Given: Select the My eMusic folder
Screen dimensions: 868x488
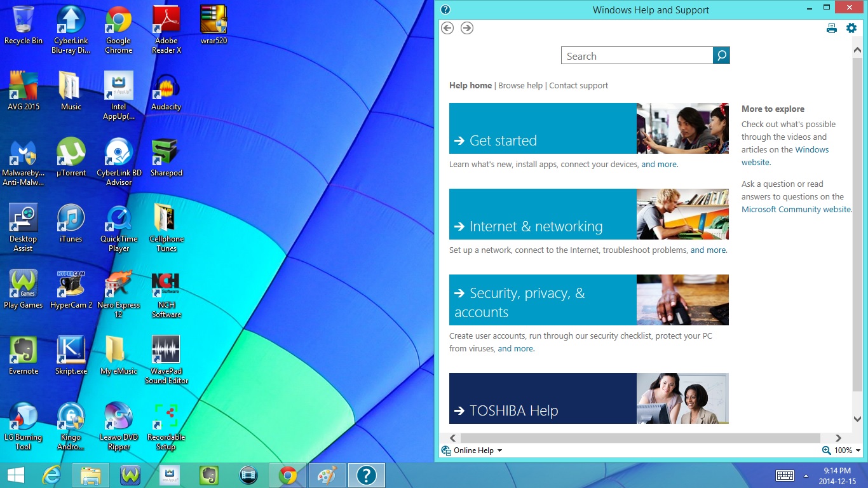Looking at the screenshot, I should [x=119, y=356].
